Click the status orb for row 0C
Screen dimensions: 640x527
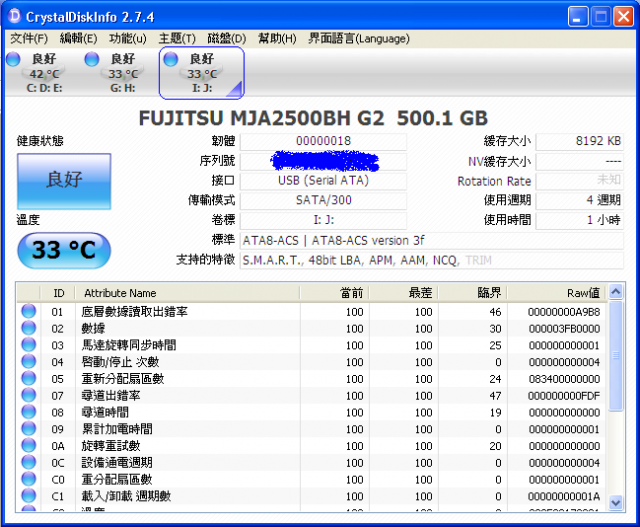click(29, 462)
